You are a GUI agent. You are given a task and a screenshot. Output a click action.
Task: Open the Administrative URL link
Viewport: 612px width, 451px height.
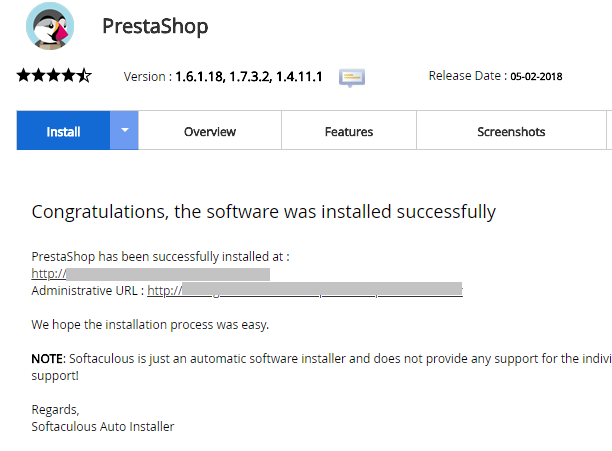pos(305,290)
